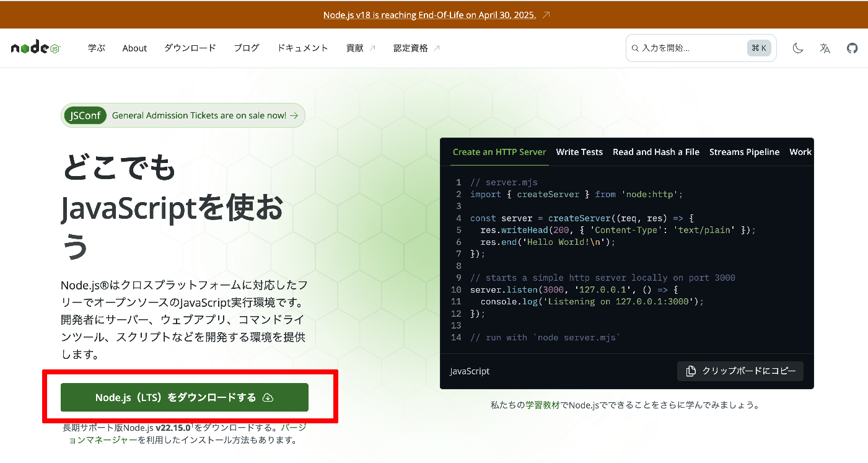Click the arrow icon beside the End-Of-Life banner

tap(546, 15)
